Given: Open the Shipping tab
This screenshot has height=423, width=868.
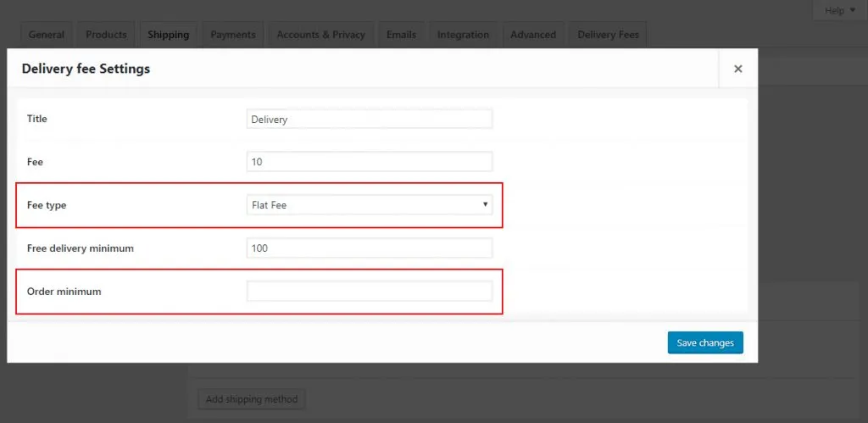Looking at the screenshot, I should [169, 35].
